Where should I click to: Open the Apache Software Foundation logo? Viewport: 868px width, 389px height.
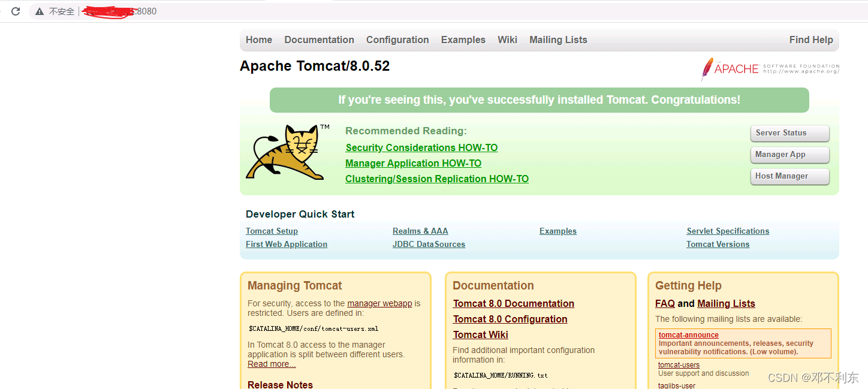[770, 69]
